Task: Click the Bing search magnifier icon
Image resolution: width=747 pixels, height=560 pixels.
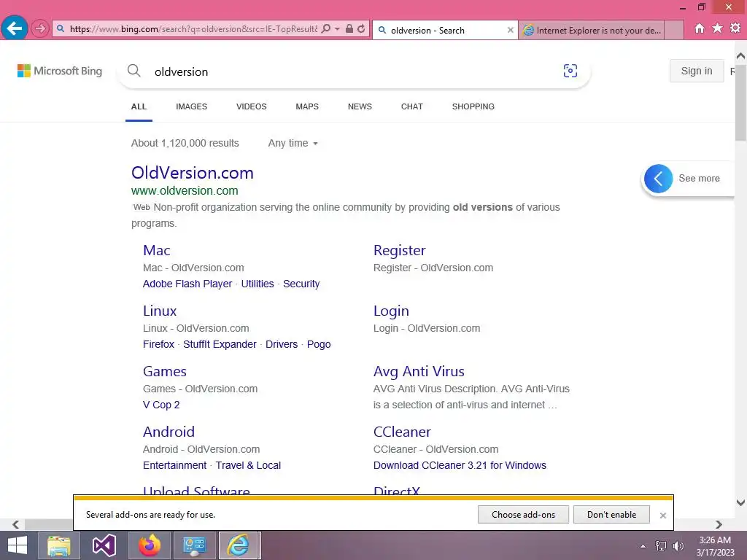Action: click(x=134, y=71)
